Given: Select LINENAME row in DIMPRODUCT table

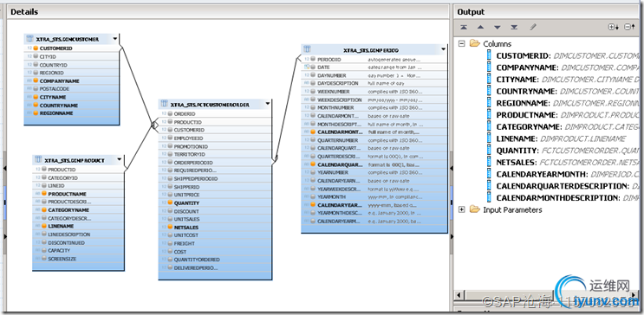Looking at the screenshot, I should (78, 226).
